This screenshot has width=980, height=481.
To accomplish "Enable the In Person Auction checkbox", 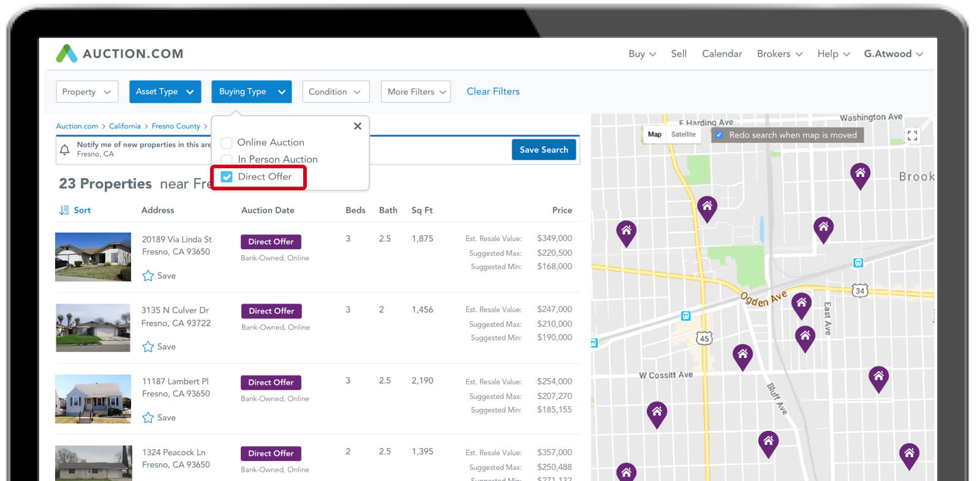I will click(x=227, y=160).
